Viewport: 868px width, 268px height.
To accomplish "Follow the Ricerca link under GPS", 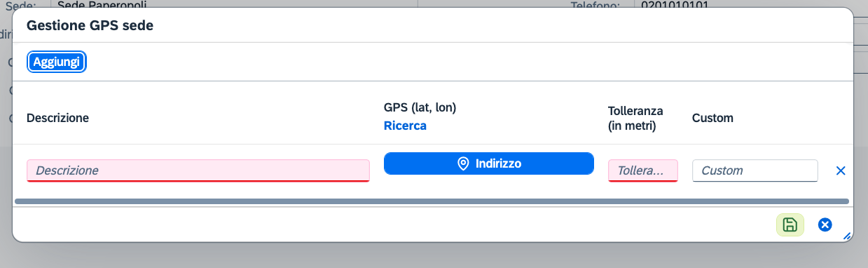I will [405, 126].
